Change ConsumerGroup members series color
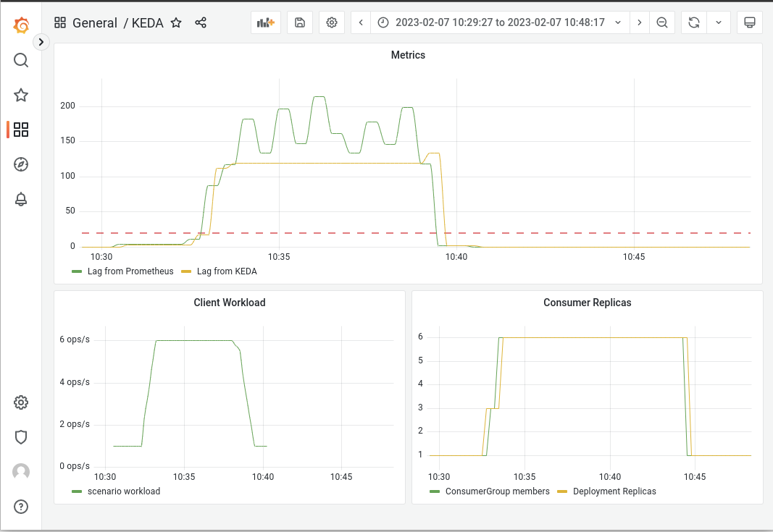This screenshot has height=532, width=773. (435, 491)
